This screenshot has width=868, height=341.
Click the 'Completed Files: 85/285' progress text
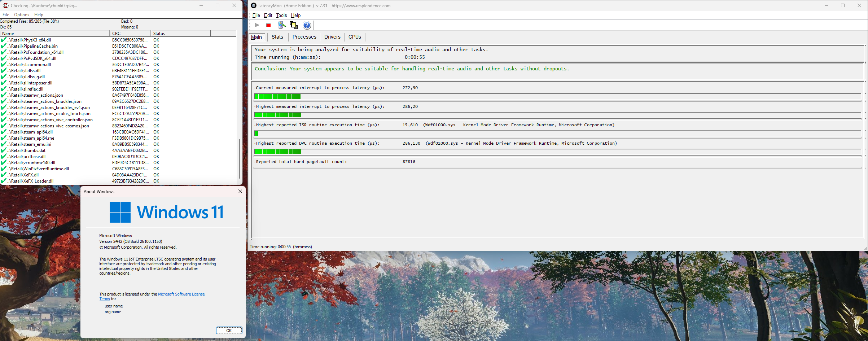(x=30, y=21)
